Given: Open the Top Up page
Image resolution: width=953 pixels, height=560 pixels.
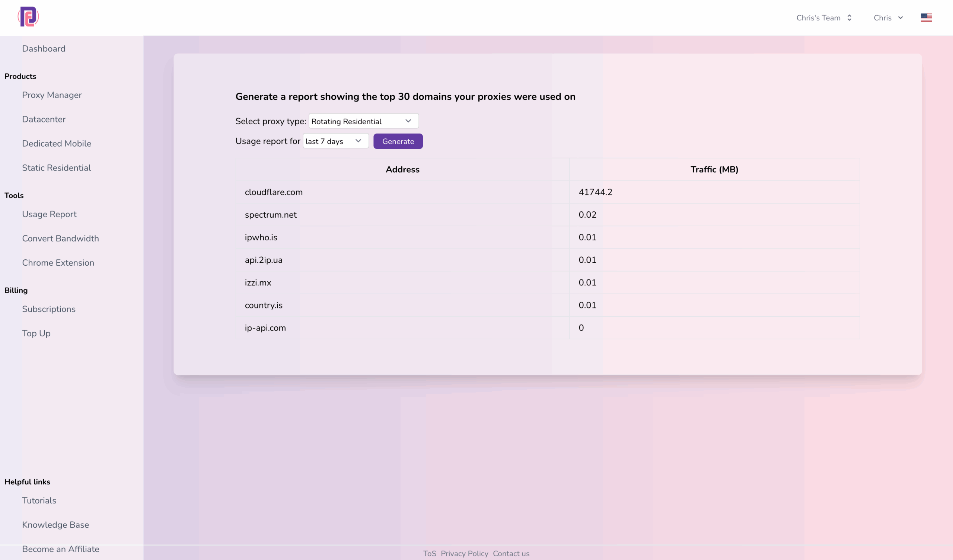Looking at the screenshot, I should [x=36, y=333].
